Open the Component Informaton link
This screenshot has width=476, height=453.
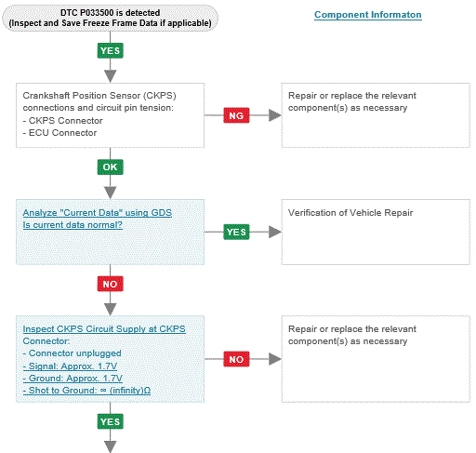[x=368, y=15]
